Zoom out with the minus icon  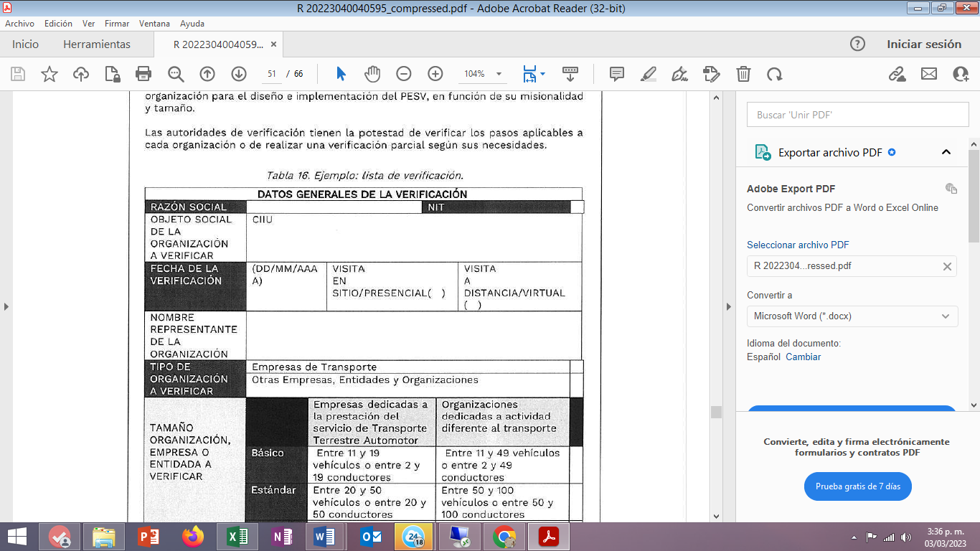[x=404, y=74]
